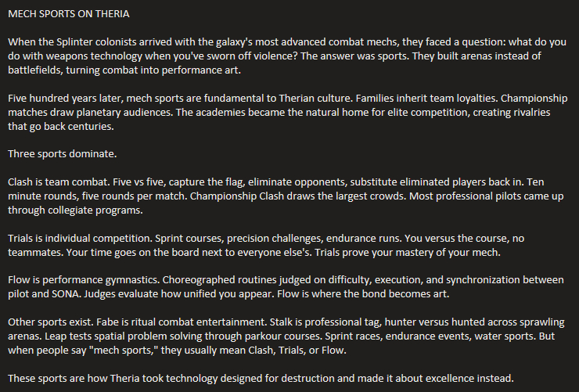Click the heading MECH SPORTS ON THERIA
579x392 pixels.
point(69,14)
